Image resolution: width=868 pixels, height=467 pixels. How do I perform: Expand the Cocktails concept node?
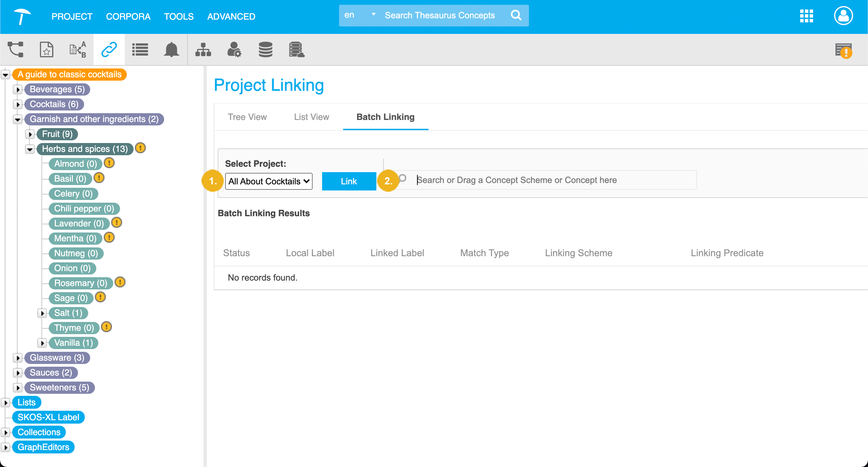(x=17, y=104)
